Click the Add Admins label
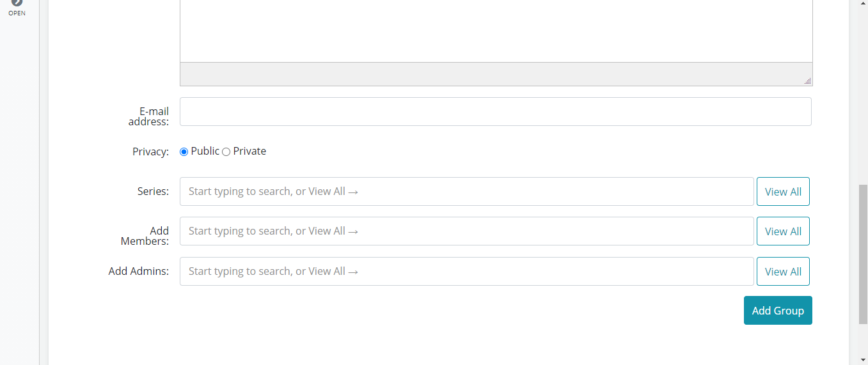Viewport: 868px width, 365px height. click(139, 271)
